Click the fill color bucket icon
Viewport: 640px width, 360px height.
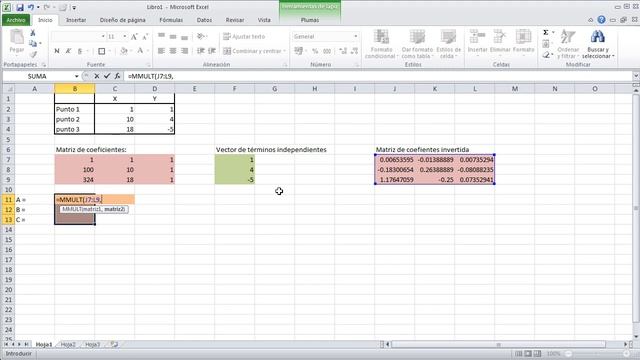124,51
